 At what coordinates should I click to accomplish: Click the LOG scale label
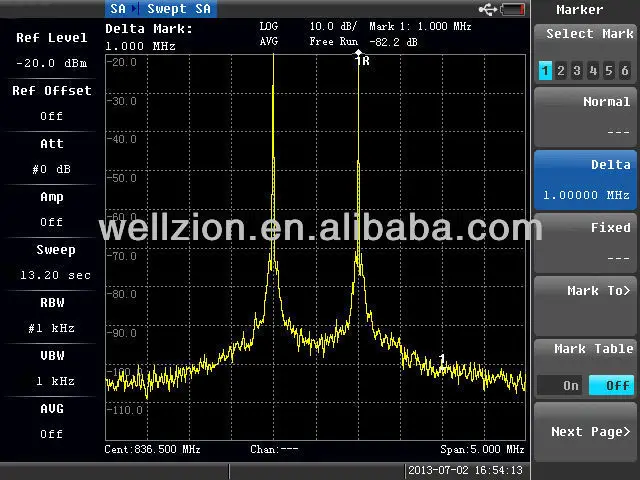(x=269, y=27)
